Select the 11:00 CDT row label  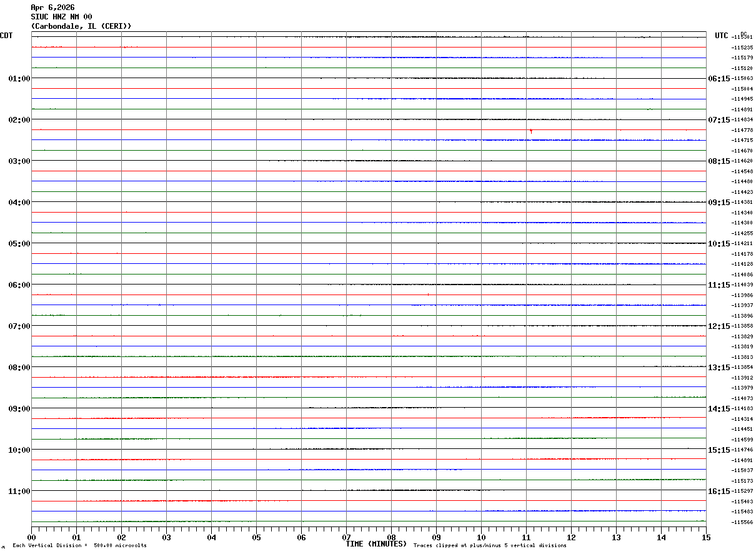click(19, 491)
